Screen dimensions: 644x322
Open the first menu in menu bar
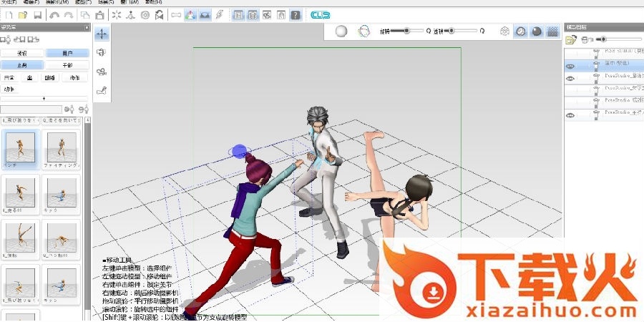coord(9,3)
